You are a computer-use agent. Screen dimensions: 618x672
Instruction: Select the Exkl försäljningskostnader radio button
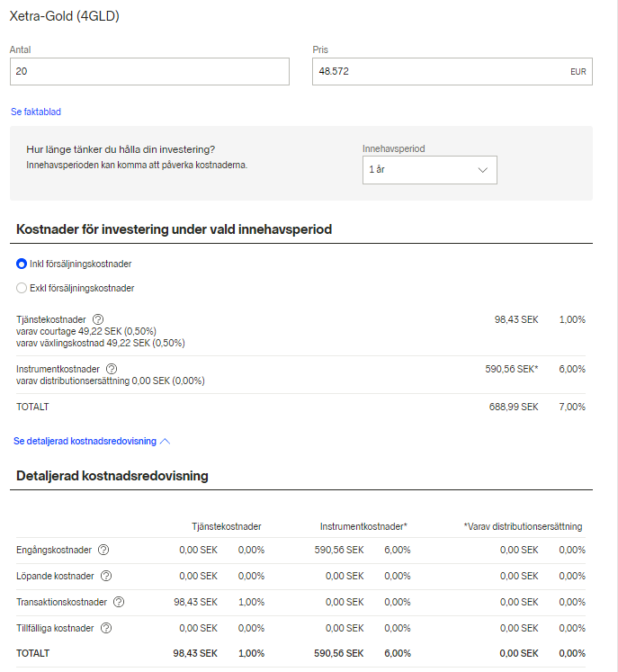point(22,288)
